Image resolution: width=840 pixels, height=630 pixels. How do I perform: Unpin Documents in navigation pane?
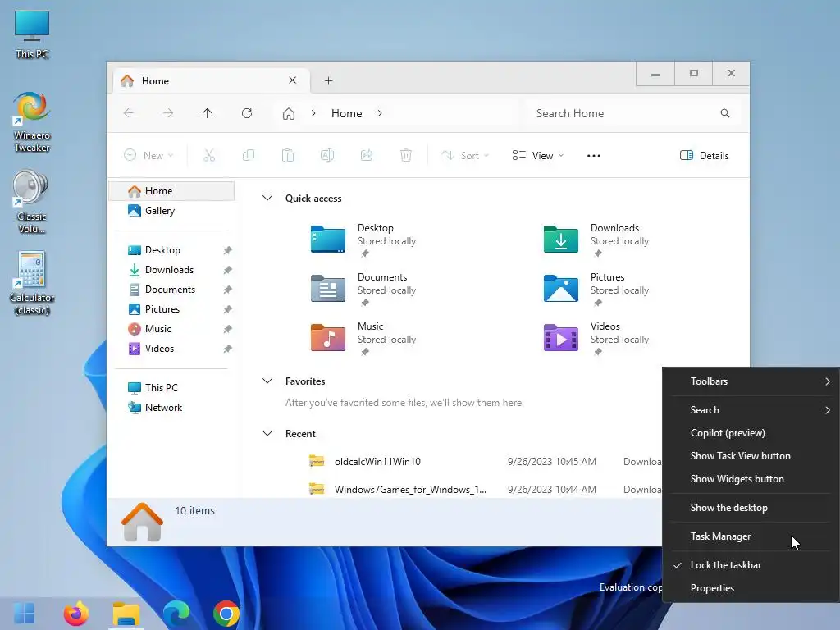point(228,290)
